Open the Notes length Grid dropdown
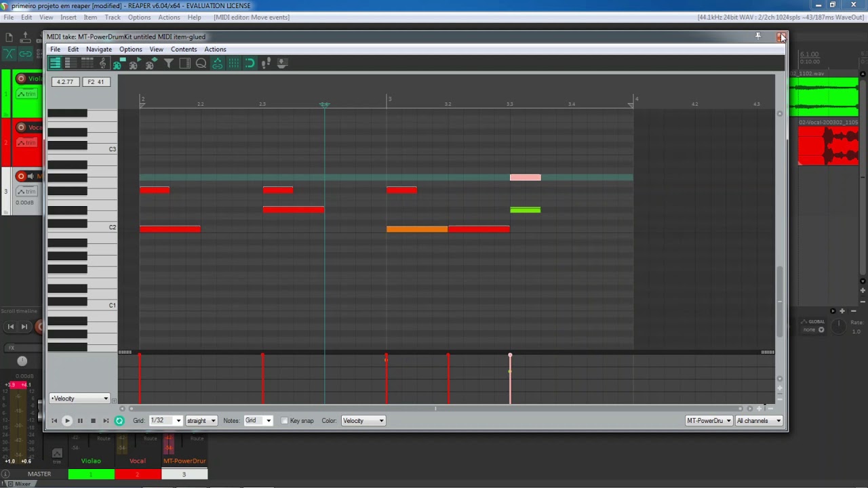Image resolution: width=868 pixels, height=488 pixels. (x=258, y=421)
